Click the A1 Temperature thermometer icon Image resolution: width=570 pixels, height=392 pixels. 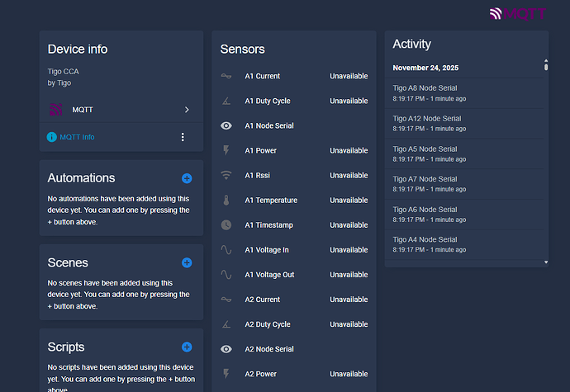pyautogui.click(x=226, y=200)
